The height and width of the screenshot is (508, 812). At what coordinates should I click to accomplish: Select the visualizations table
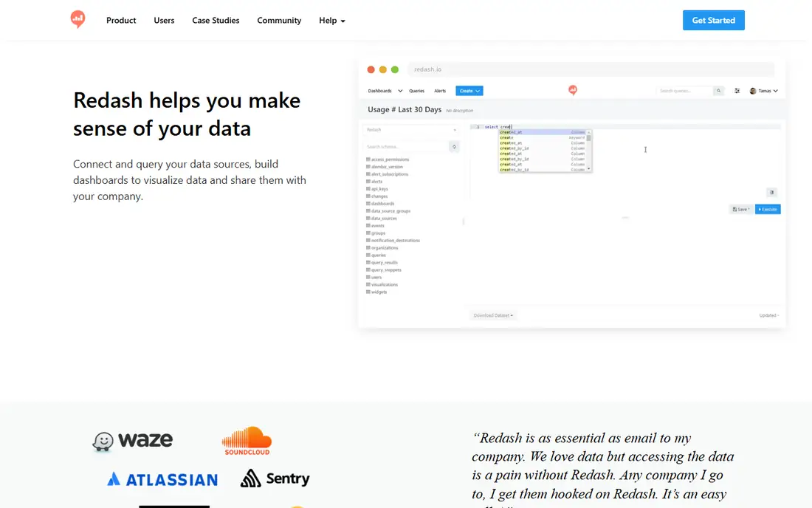click(382, 284)
